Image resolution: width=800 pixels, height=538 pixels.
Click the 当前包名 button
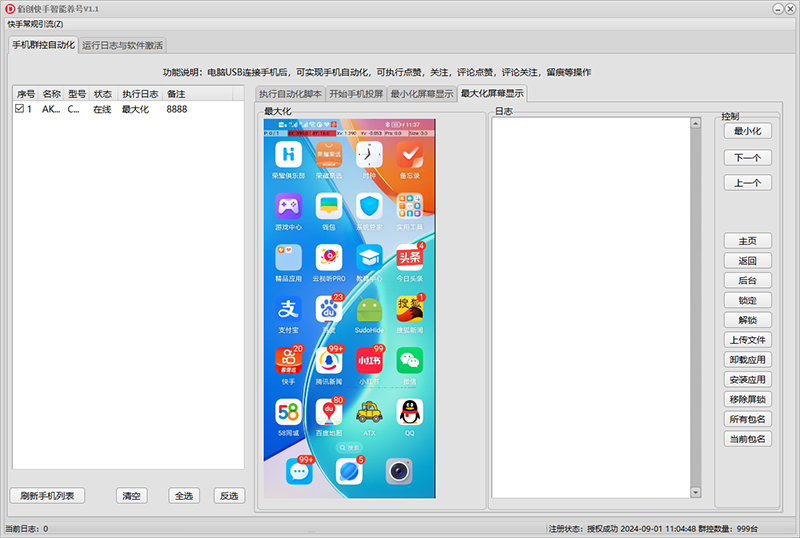click(747, 439)
